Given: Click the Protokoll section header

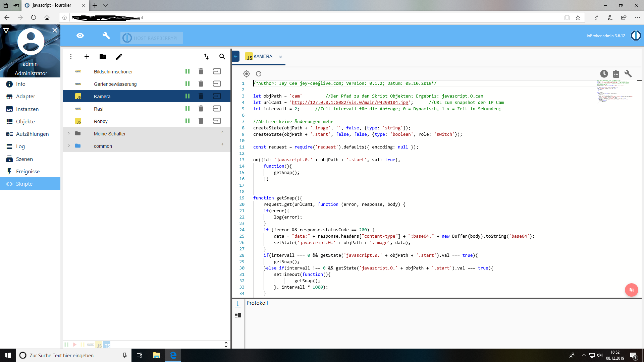Looking at the screenshot, I should point(257,303).
